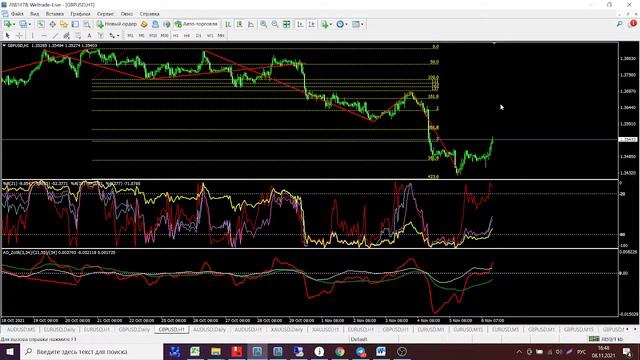This screenshot has width=640, height=360.
Task: Open Excel from the taskbar
Action: click(195, 351)
